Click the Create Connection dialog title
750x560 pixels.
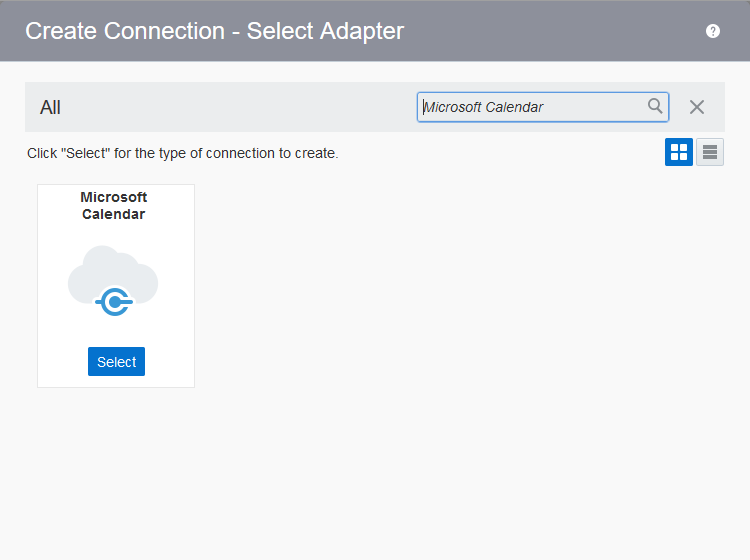pos(214,31)
